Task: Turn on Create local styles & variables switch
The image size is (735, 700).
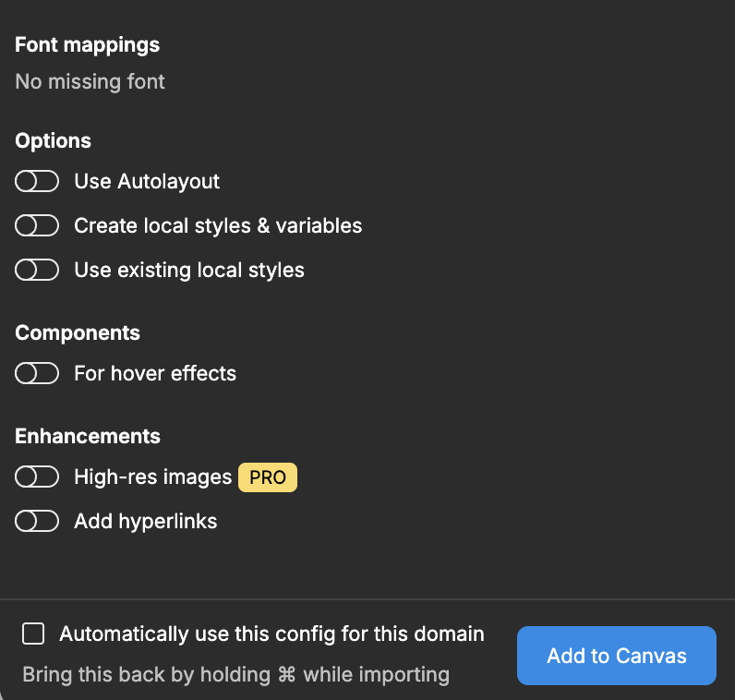Action: point(37,225)
